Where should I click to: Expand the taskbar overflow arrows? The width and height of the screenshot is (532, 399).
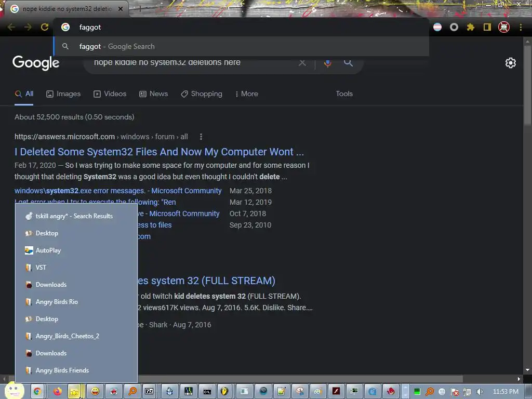pyautogui.click(x=405, y=392)
